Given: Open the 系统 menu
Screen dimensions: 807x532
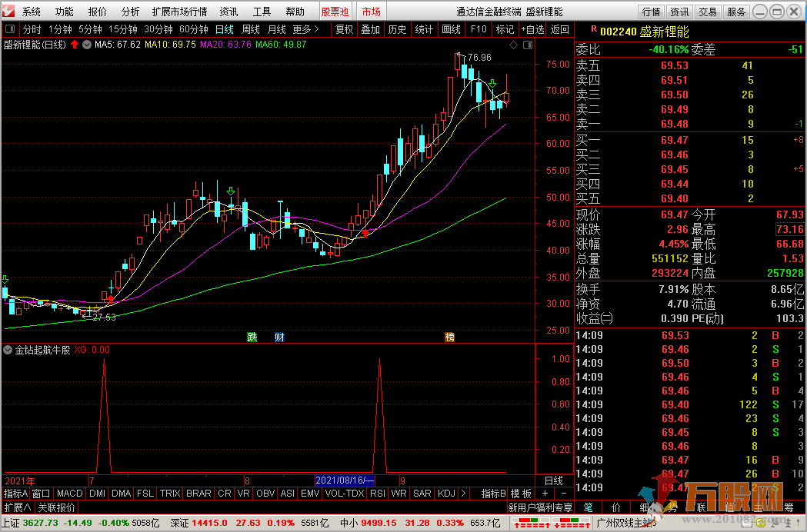Looking at the screenshot, I should pos(31,12).
